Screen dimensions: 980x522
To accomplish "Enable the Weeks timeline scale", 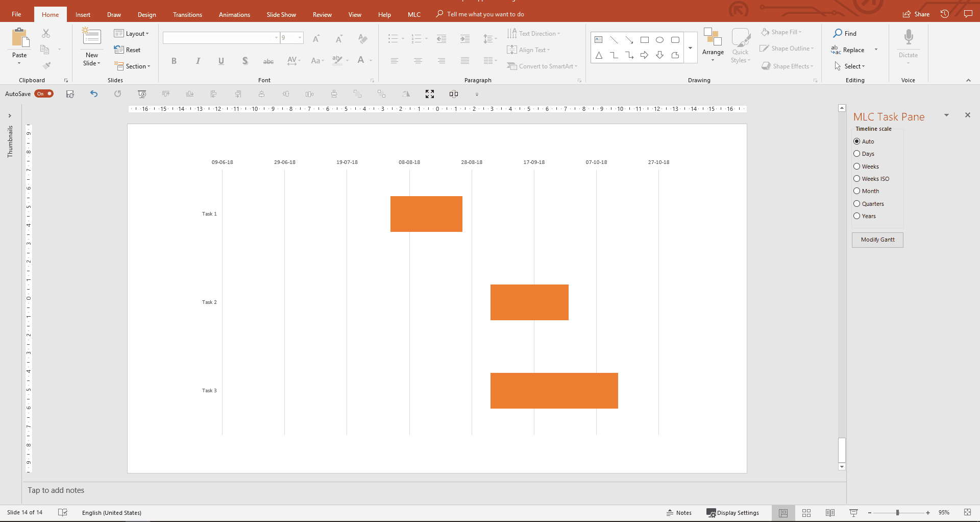I will pos(856,166).
